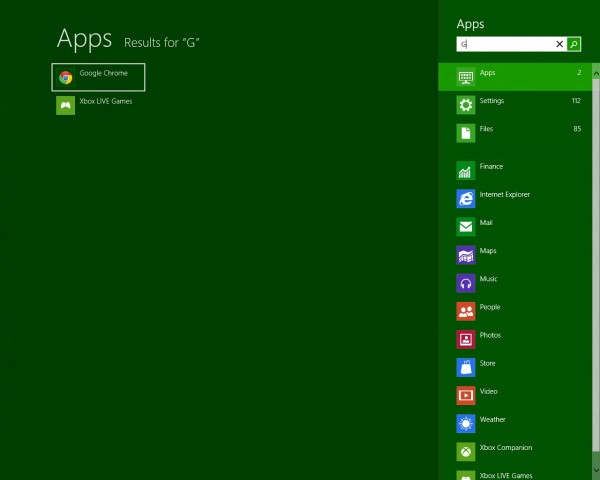Click the Weather label
This screenshot has height=480, width=600.
click(492, 420)
